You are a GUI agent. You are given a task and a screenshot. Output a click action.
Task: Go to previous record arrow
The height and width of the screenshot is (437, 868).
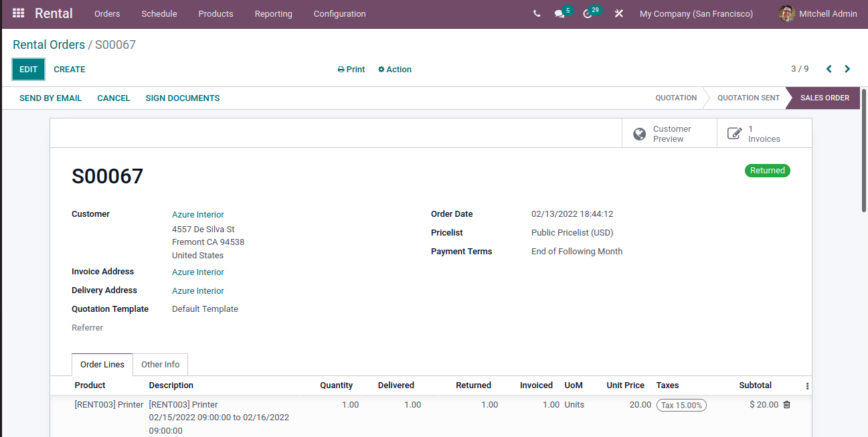coord(829,69)
